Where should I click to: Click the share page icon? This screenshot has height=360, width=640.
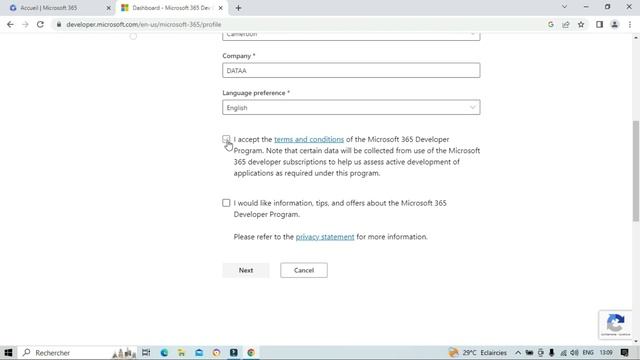pos(566,24)
